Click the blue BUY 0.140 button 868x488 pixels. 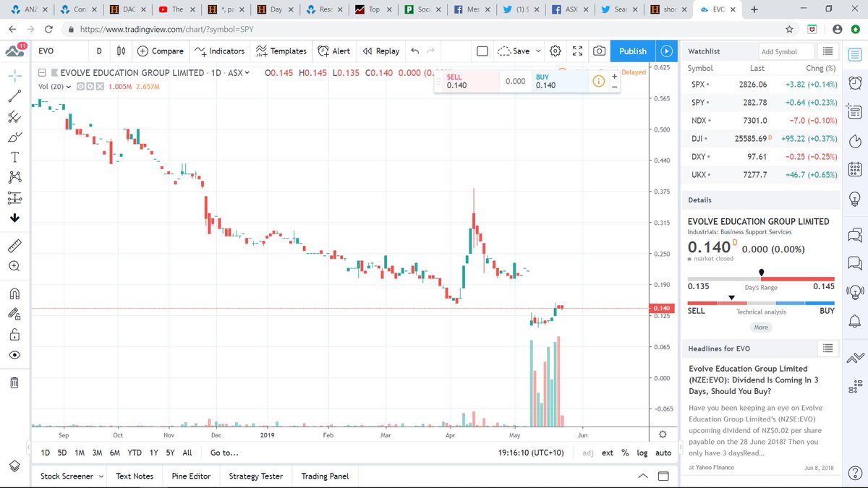(560, 81)
